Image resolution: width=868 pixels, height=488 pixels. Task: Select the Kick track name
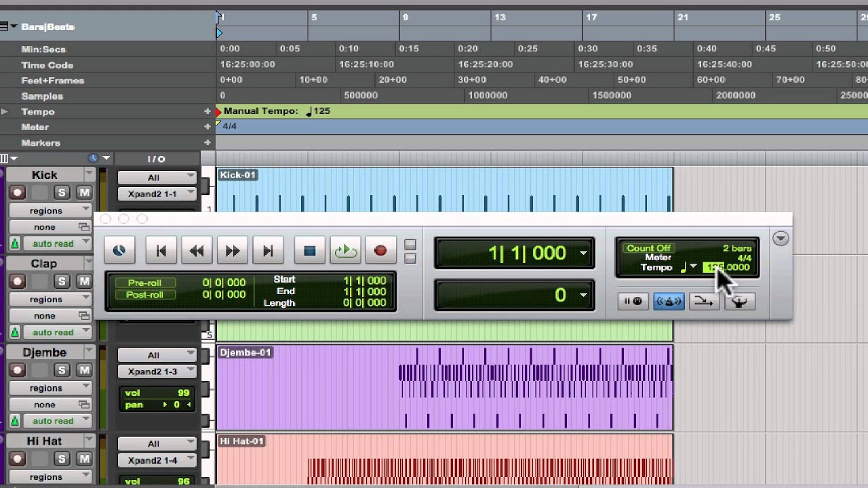click(x=45, y=175)
